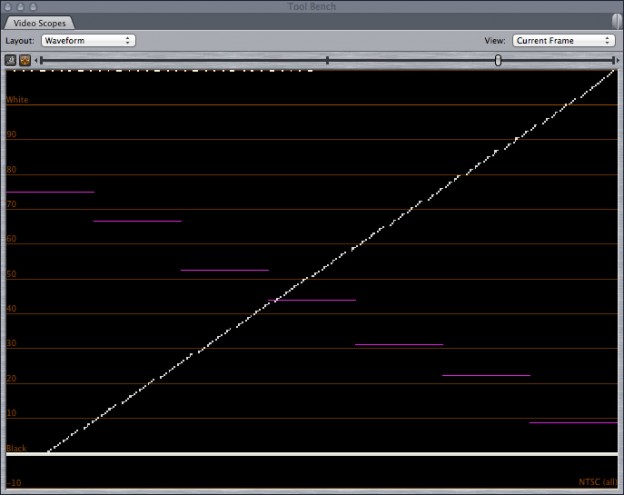Click the 50 graticule scale label
Image resolution: width=624 pixels, height=495 pixels.
pos(11,274)
